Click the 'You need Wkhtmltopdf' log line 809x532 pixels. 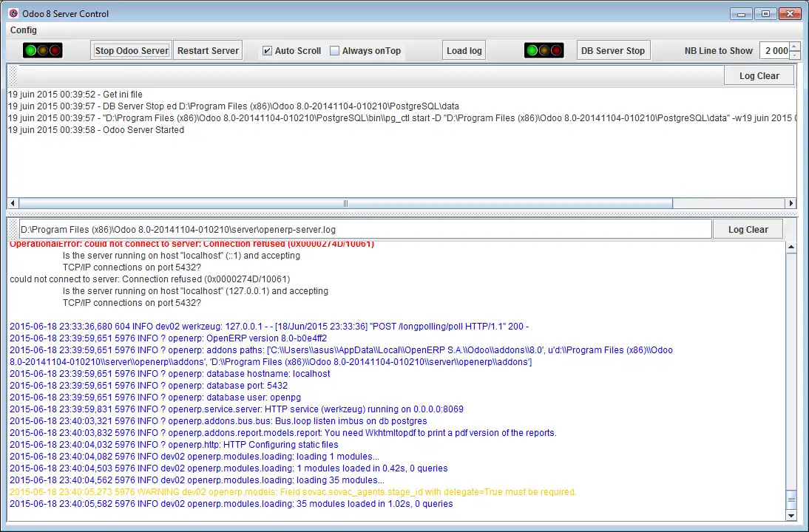coord(282,433)
